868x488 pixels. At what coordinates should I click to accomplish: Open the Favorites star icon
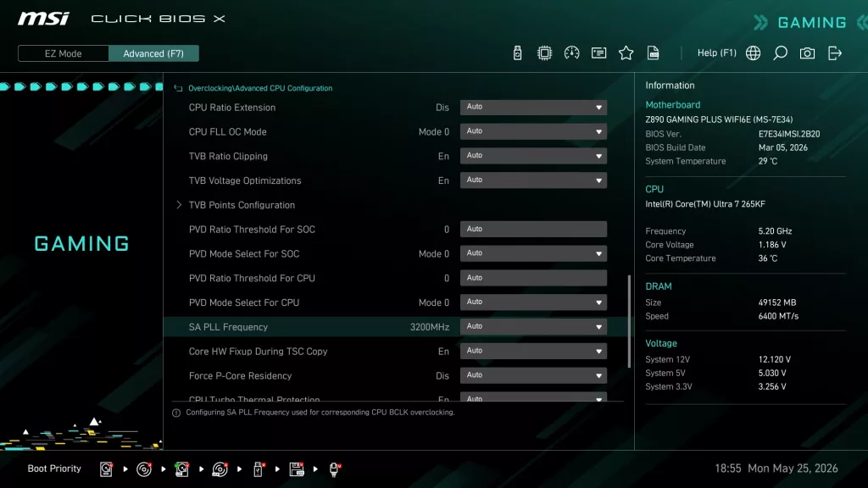coord(626,53)
